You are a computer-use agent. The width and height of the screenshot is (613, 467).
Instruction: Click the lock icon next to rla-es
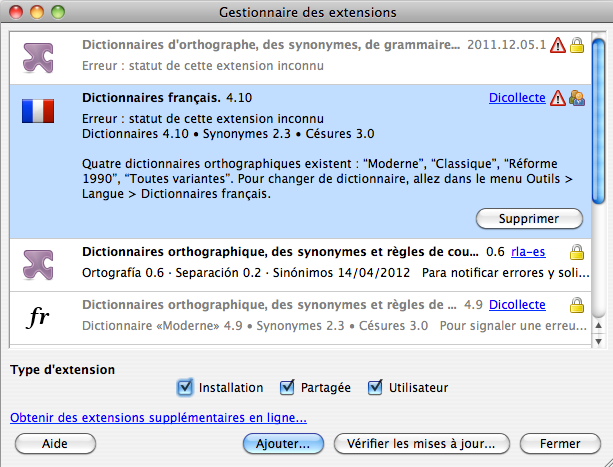click(x=577, y=252)
